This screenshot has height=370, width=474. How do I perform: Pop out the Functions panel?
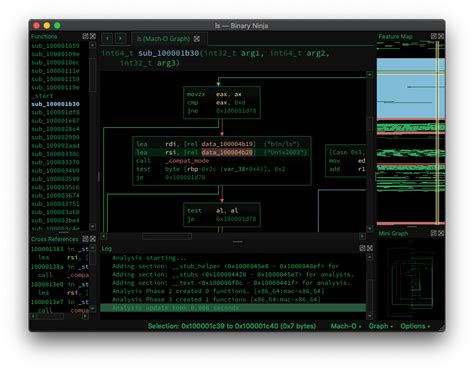[x=86, y=36]
